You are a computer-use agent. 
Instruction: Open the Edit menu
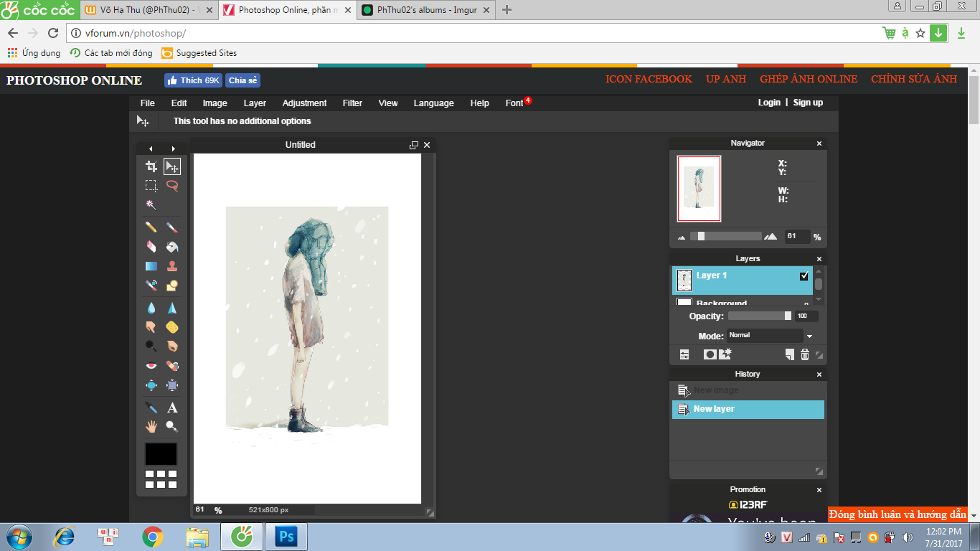179,103
